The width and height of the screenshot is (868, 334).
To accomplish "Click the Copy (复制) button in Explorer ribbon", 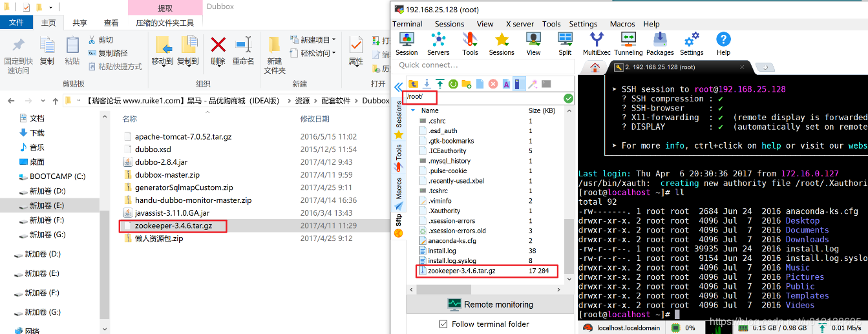I will pyautogui.click(x=47, y=51).
